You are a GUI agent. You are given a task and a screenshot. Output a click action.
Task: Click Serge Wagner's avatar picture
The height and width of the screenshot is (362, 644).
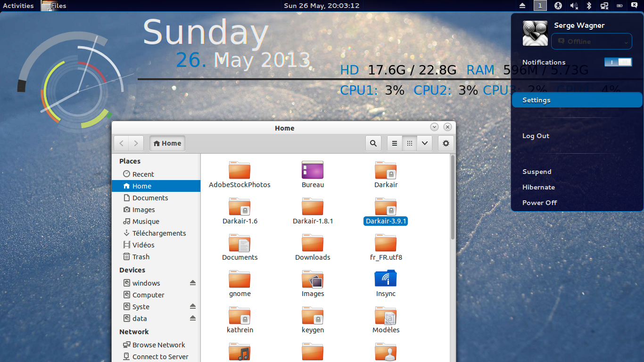(535, 33)
